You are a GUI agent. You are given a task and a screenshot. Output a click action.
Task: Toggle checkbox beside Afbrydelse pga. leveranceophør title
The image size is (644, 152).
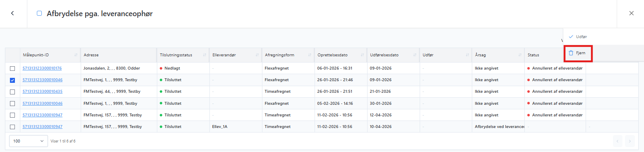point(39,13)
